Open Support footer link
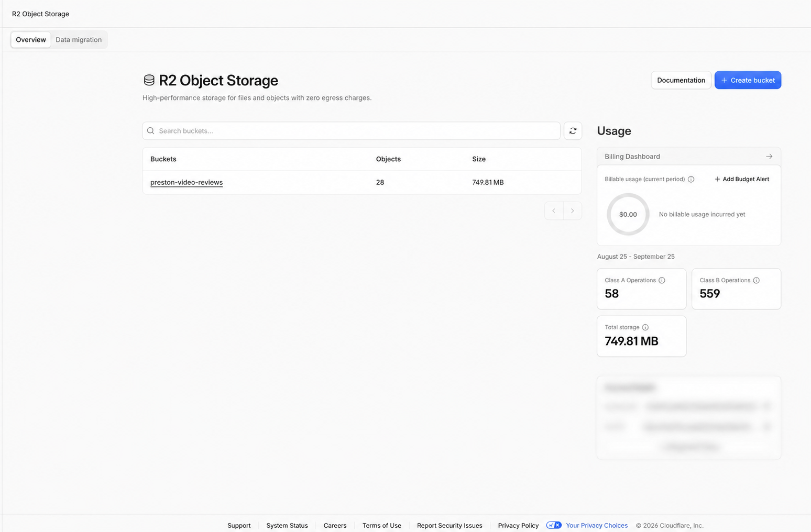The width and height of the screenshot is (811, 532). coord(239,525)
